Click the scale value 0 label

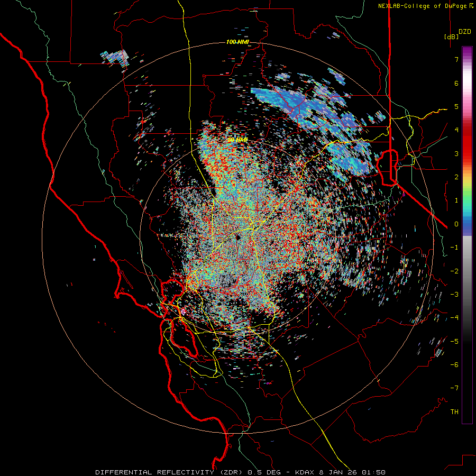coord(456,224)
